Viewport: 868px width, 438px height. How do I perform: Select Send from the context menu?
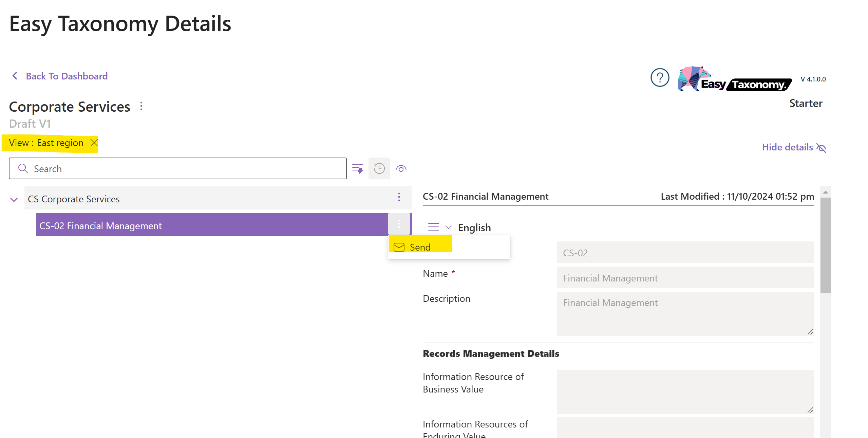click(420, 247)
